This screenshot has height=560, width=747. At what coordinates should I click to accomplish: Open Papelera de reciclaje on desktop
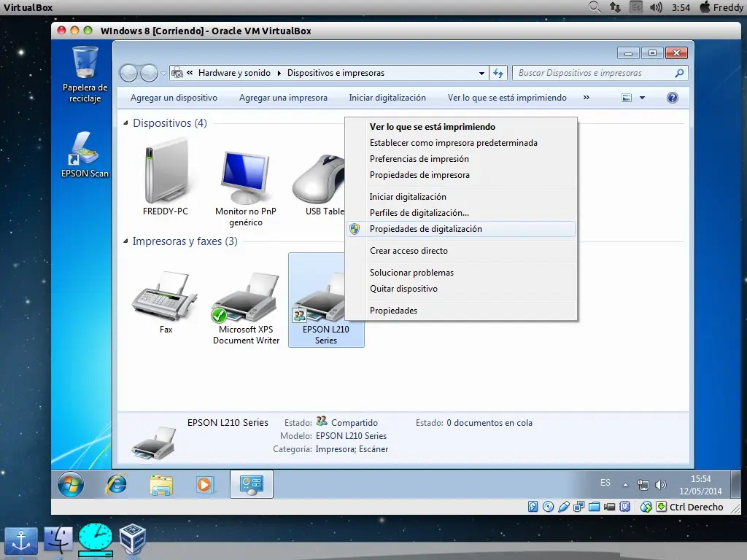(85, 74)
